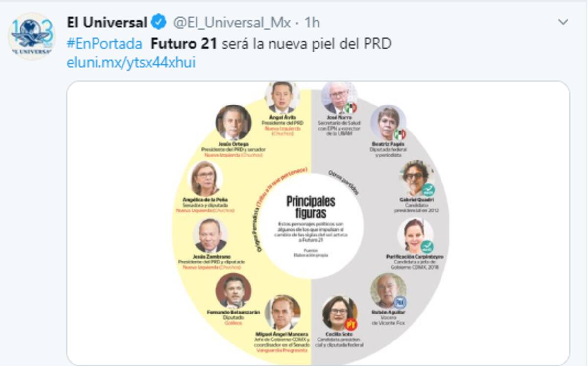Click the El Universal profile avatar

point(32,37)
